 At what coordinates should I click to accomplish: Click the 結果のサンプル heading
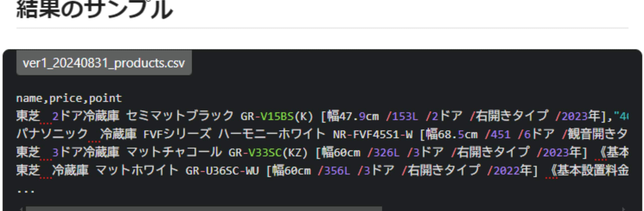[x=95, y=10]
